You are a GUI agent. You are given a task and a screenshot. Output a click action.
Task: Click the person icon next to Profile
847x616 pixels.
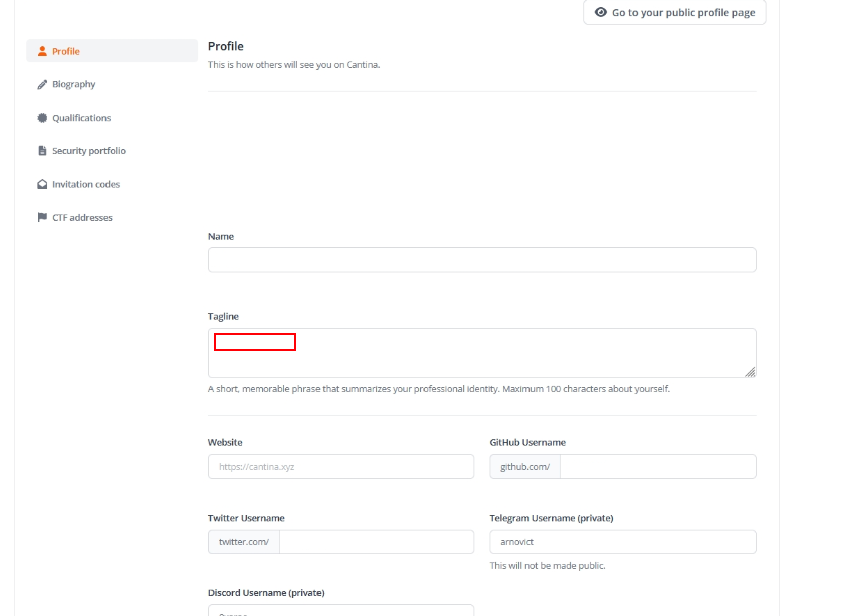[x=42, y=51]
